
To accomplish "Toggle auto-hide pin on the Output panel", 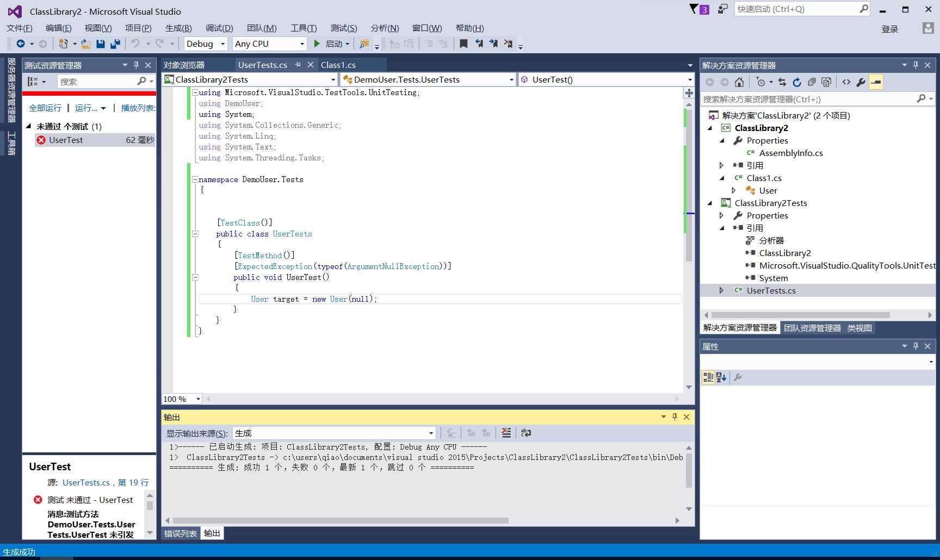I will point(675,416).
